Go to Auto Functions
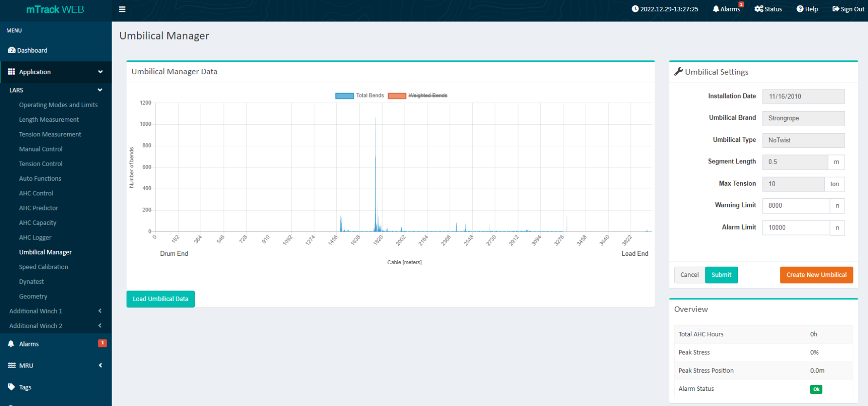The image size is (868, 406). tap(40, 178)
